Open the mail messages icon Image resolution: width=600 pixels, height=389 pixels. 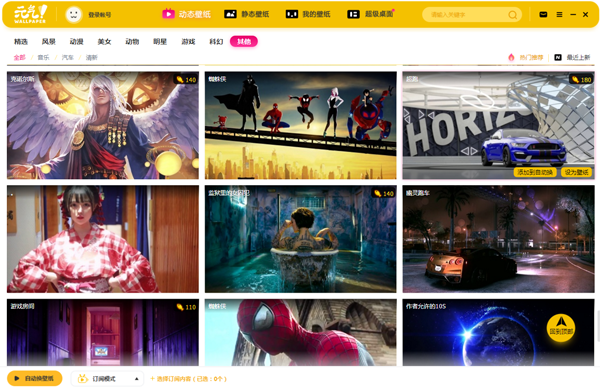pyautogui.click(x=543, y=15)
